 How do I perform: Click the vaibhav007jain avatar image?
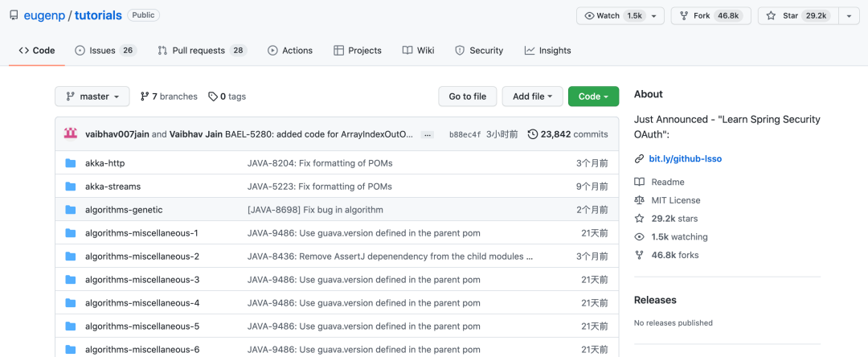tap(70, 134)
